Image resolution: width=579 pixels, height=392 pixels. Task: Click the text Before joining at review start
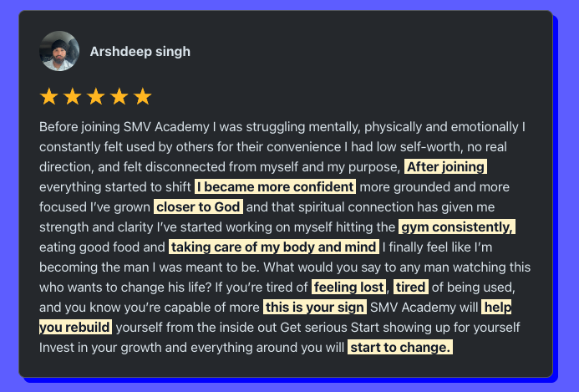(79, 127)
